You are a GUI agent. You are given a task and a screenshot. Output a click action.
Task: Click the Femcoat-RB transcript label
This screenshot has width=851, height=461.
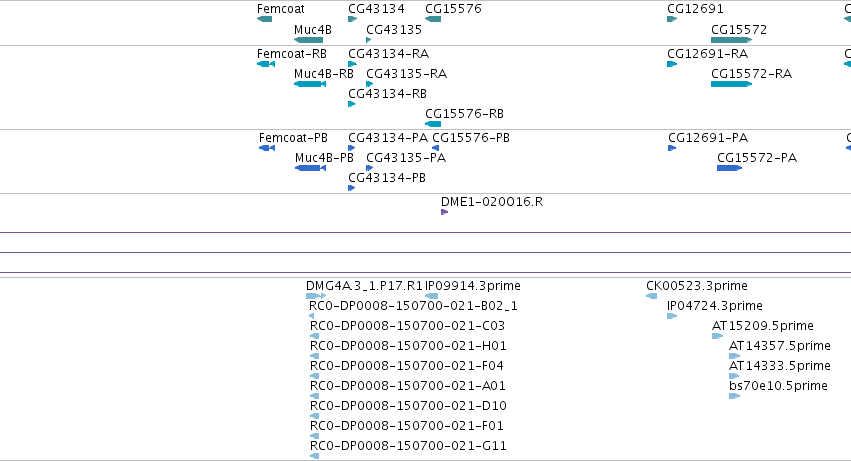(292, 54)
